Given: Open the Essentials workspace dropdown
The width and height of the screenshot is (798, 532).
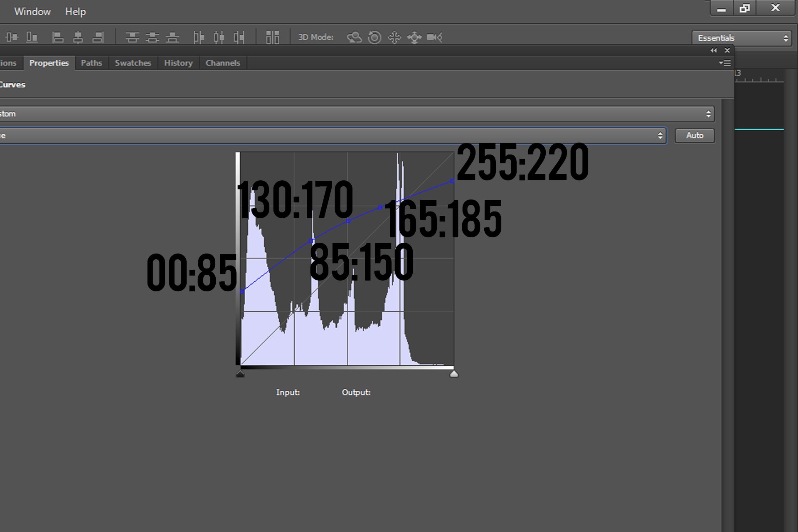Looking at the screenshot, I should pyautogui.click(x=742, y=38).
